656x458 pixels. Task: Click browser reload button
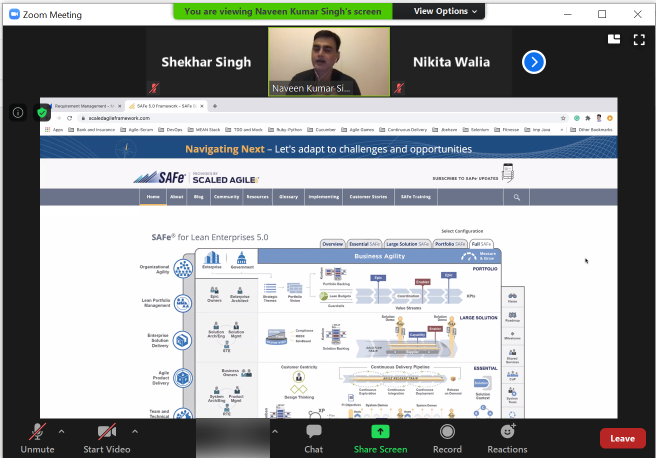(69, 118)
